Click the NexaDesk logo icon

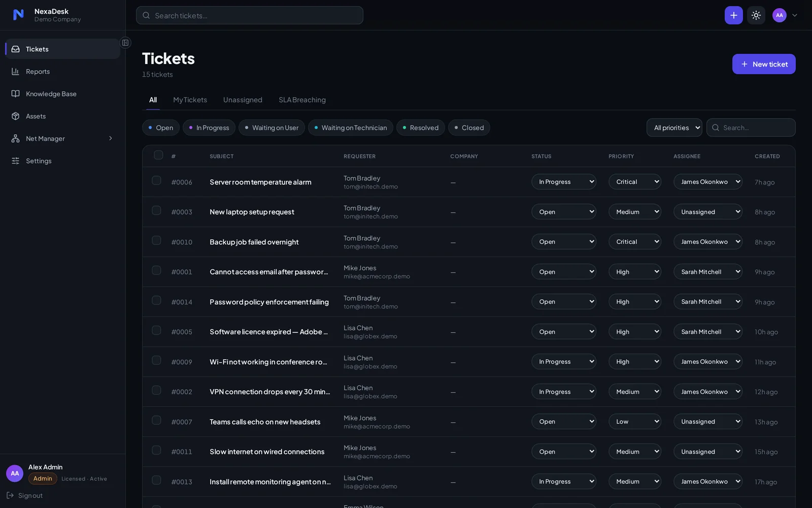tap(18, 15)
